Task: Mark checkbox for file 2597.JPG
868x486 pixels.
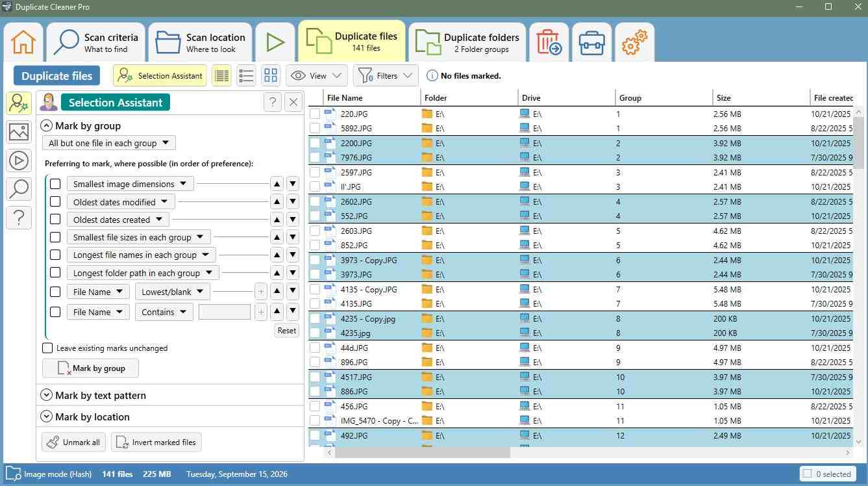Action: [315, 172]
